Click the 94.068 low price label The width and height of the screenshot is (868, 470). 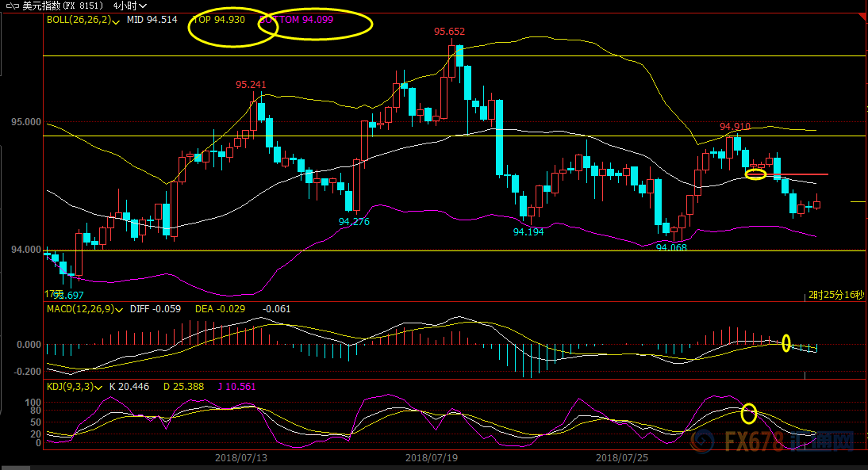[671, 247]
